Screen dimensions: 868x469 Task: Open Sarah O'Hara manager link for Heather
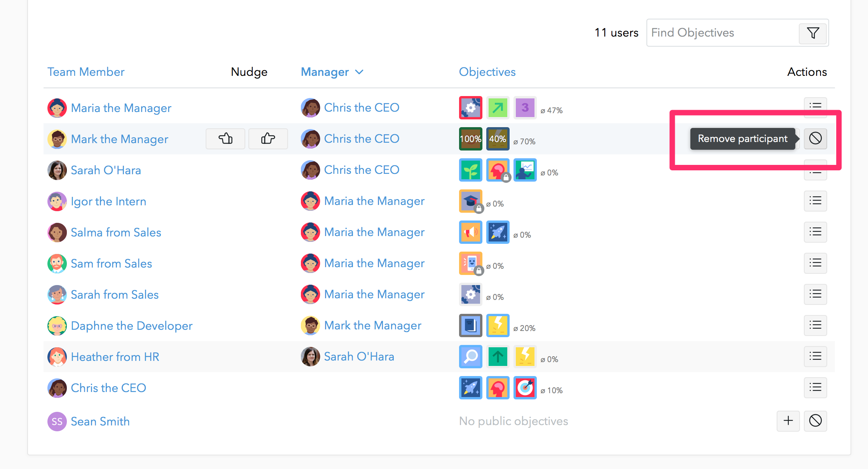point(359,357)
